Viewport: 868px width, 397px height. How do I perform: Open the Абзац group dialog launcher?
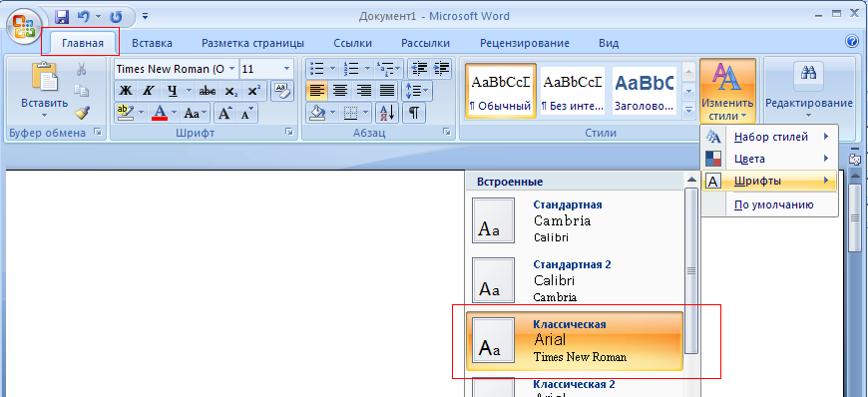(x=446, y=132)
